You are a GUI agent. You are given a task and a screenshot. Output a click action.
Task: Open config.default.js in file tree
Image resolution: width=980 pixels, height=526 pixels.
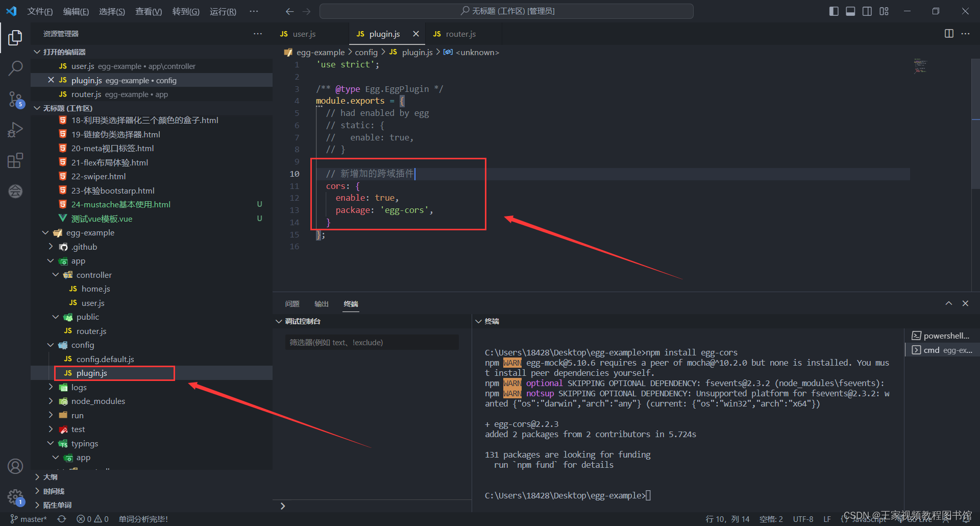[x=152, y=360]
